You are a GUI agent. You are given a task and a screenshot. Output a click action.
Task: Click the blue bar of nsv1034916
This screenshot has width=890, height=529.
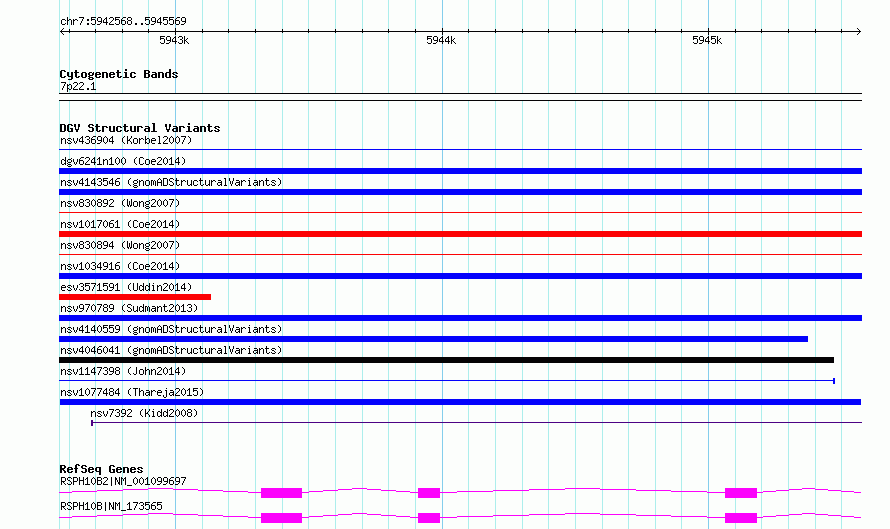point(460,276)
